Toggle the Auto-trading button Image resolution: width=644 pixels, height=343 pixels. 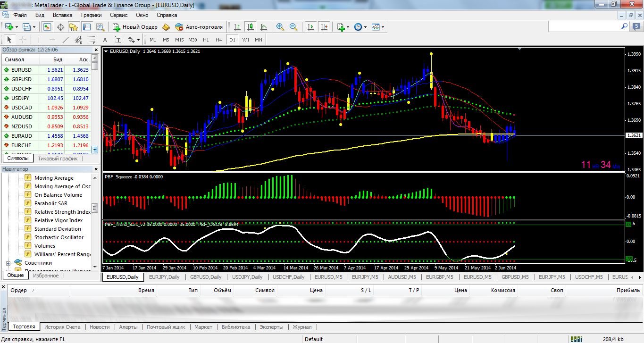[x=199, y=27]
